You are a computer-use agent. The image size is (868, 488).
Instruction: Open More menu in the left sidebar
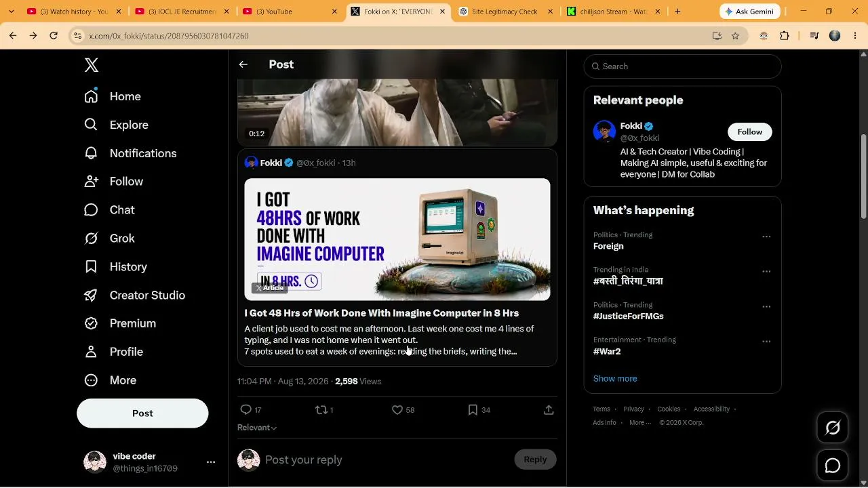coord(110,380)
